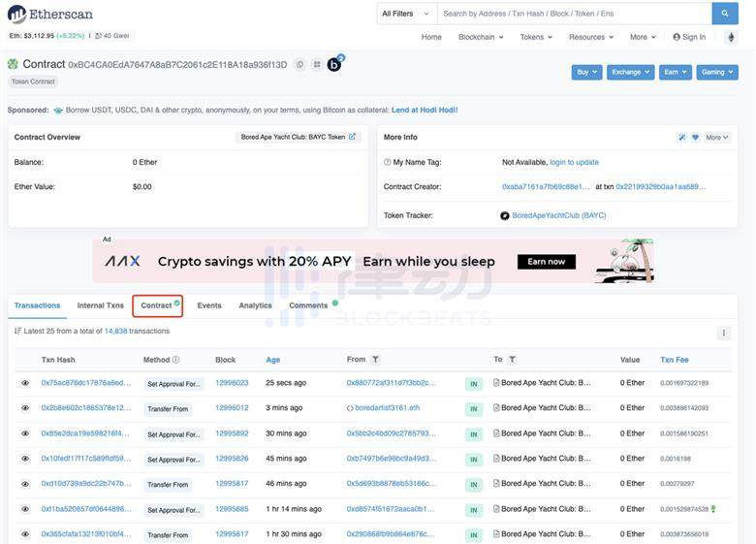Open block 12995617
Viewport: 756px width, 544px height.
tap(232, 534)
